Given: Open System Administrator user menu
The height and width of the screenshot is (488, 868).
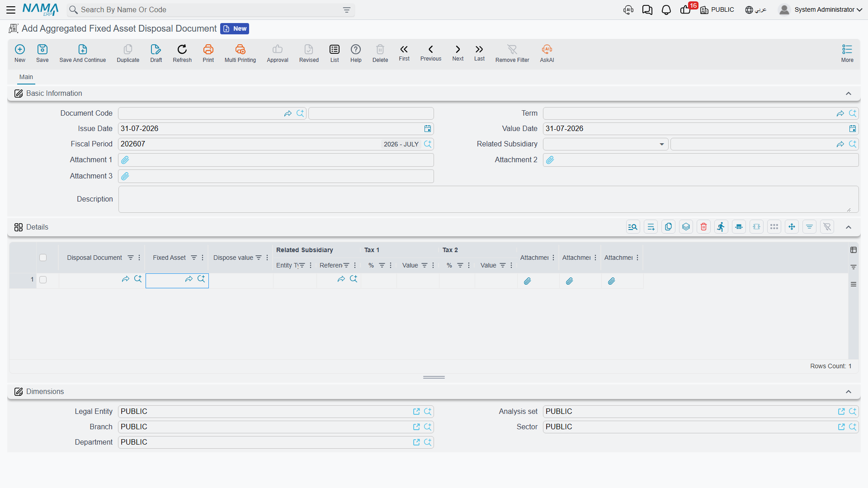Looking at the screenshot, I should point(821,10).
